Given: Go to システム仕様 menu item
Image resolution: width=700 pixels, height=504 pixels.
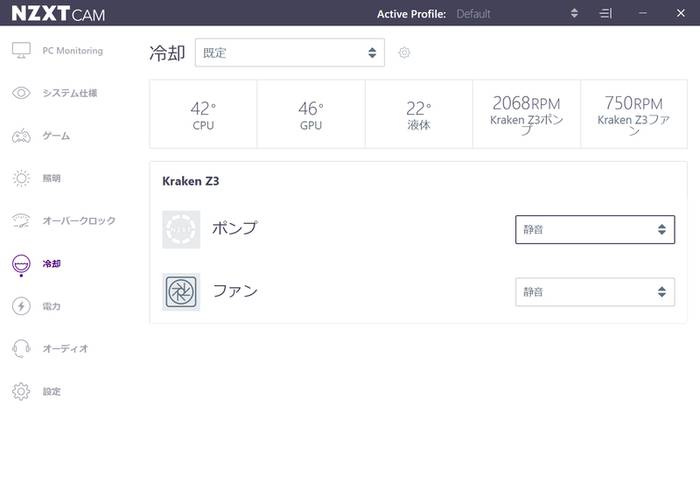Looking at the screenshot, I should (70, 93).
